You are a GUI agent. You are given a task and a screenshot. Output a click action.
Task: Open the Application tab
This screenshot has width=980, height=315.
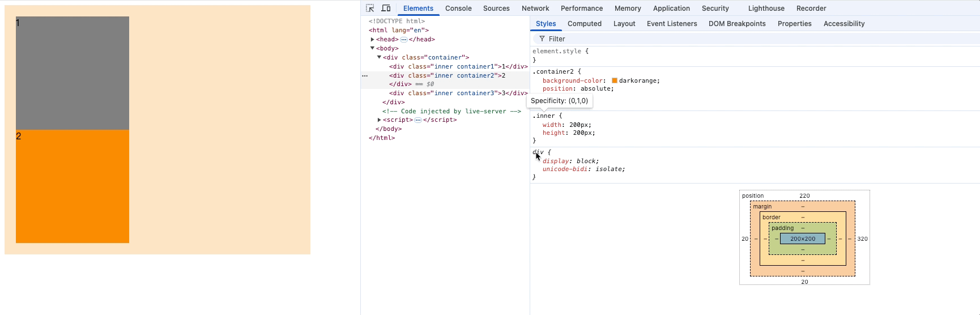tap(671, 8)
